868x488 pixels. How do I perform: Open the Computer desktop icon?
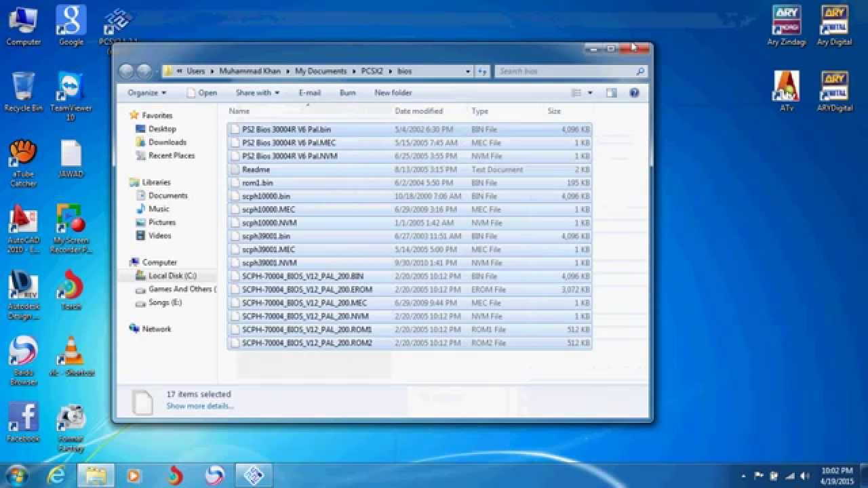tap(23, 26)
